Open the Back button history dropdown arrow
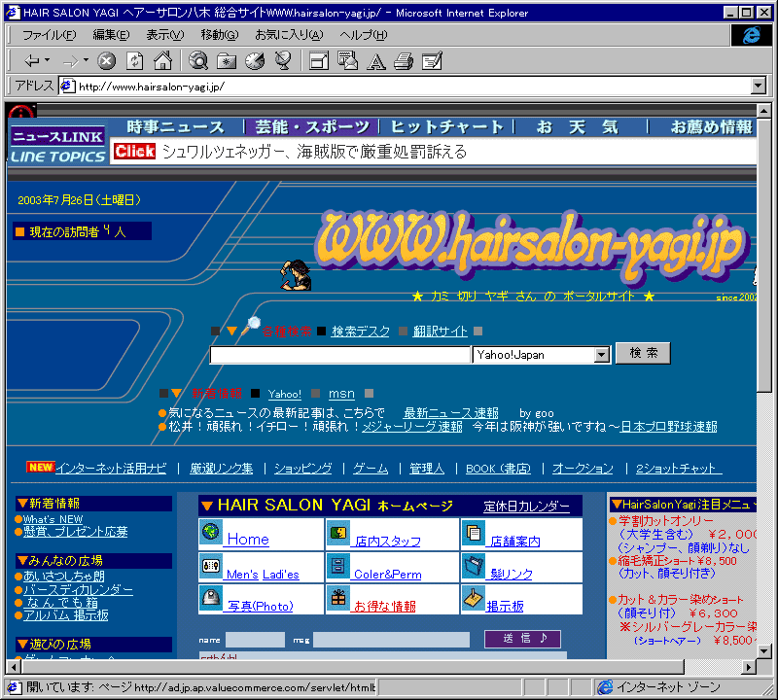The image size is (778, 700). click(48, 60)
